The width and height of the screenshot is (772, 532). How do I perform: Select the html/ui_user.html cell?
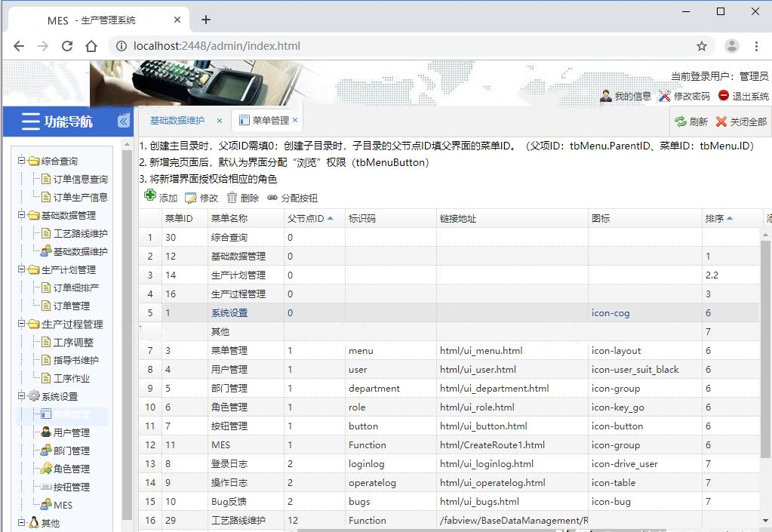click(x=512, y=369)
